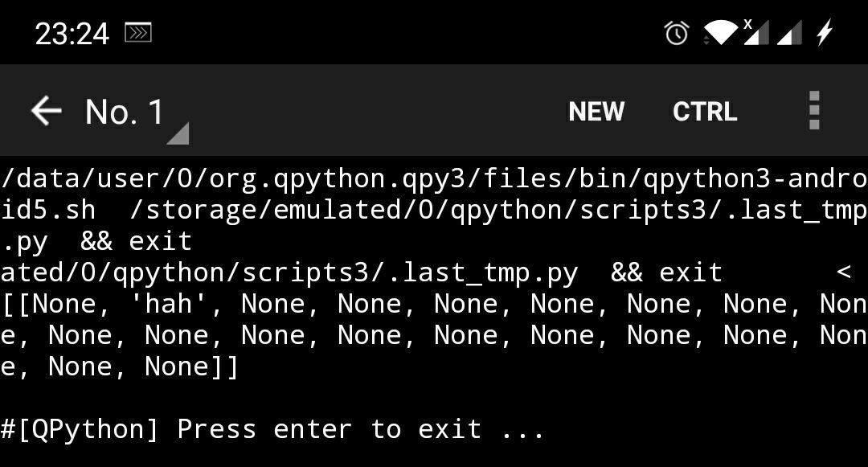Tap the battery charging bolt icon

pos(824,33)
